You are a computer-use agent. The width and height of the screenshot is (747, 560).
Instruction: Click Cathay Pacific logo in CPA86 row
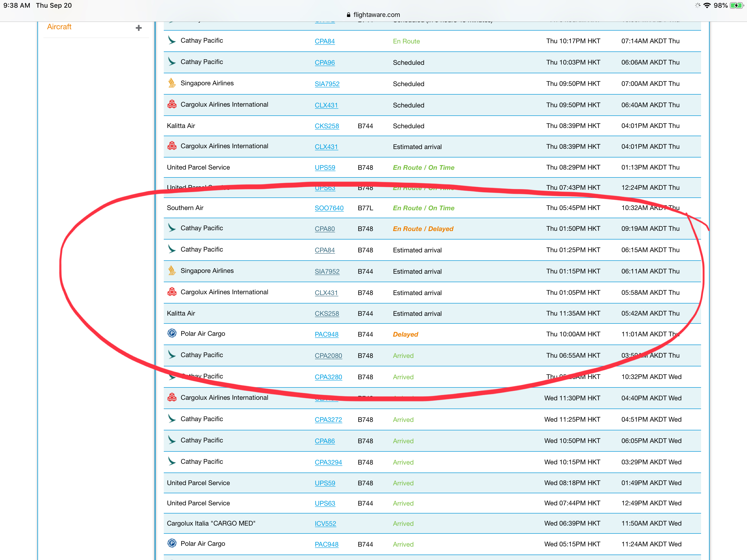coord(172,440)
